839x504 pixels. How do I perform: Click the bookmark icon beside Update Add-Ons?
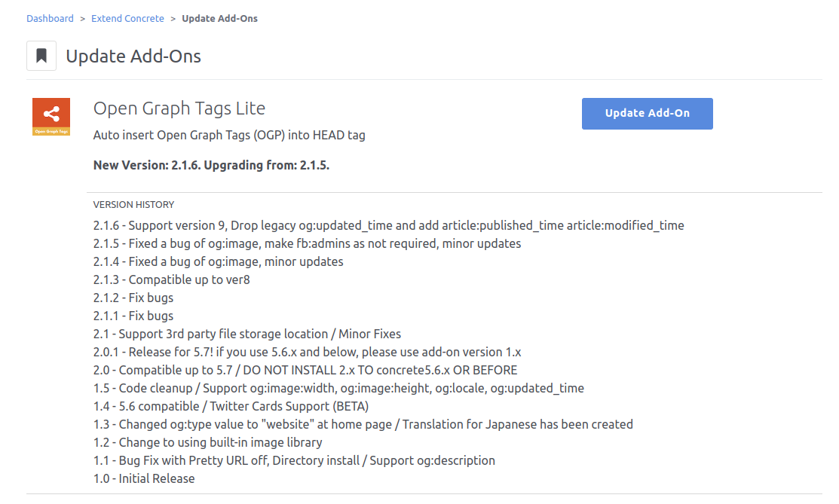41,56
